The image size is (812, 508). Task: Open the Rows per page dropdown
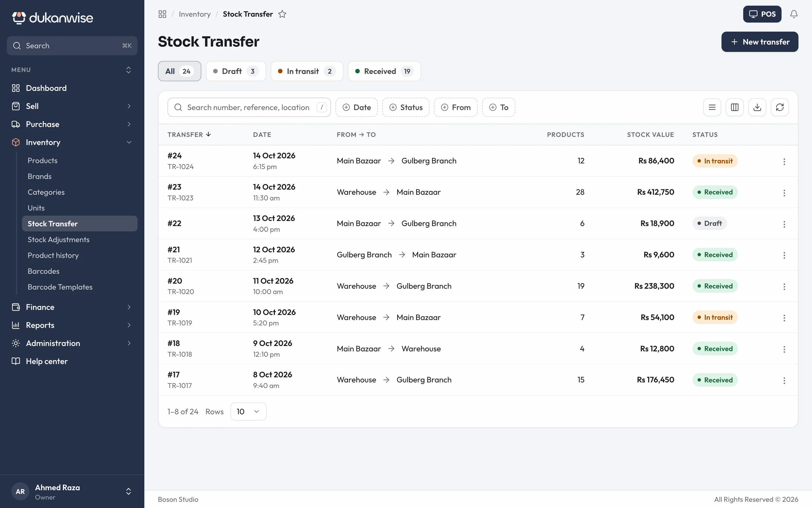click(x=248, y=411)
